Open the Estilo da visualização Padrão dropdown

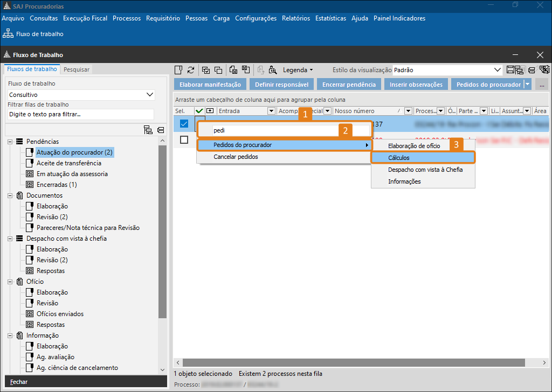[447, 70]
